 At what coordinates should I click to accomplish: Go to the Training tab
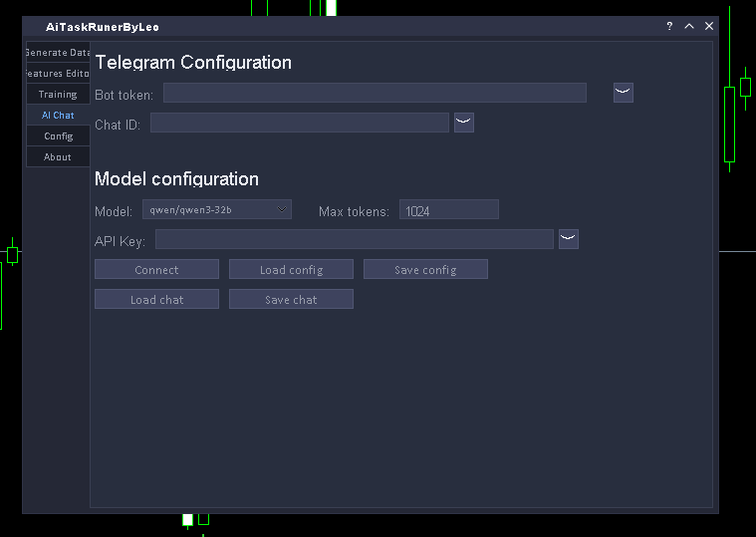pos(58,95)
